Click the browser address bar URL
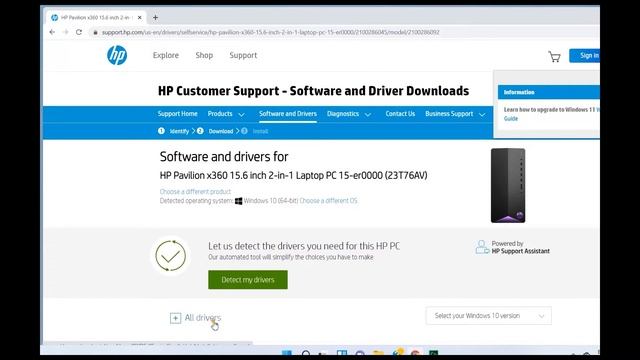The width and height of the screenshot is (640, 360). 271,32
